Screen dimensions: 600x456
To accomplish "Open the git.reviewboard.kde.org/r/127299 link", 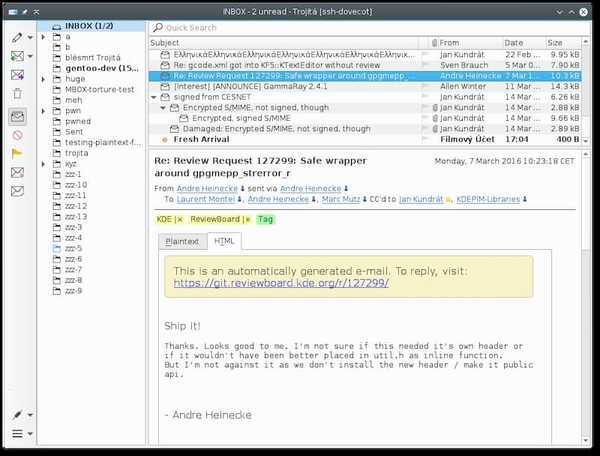I will (x=281, y=283).
